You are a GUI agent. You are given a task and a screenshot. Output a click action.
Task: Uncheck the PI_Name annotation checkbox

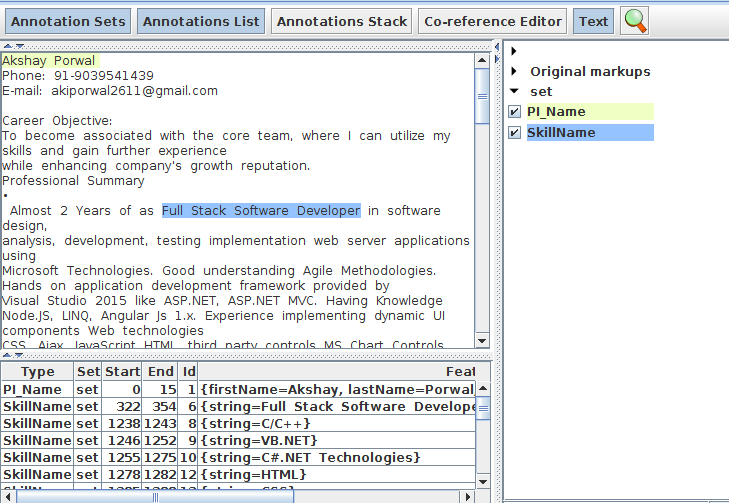coord(514,112)
